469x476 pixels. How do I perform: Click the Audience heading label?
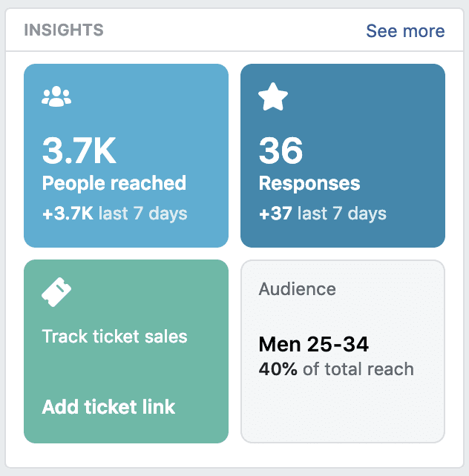[x=297, y=289]
